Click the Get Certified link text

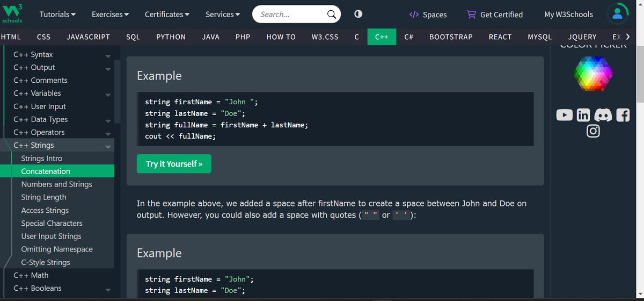tap(501, 15)
